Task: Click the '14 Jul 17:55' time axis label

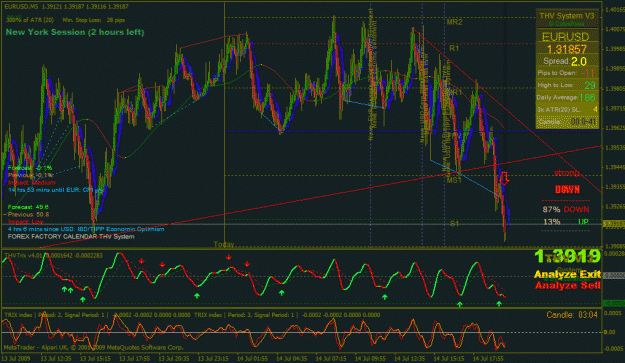Action: click(488, 358)
